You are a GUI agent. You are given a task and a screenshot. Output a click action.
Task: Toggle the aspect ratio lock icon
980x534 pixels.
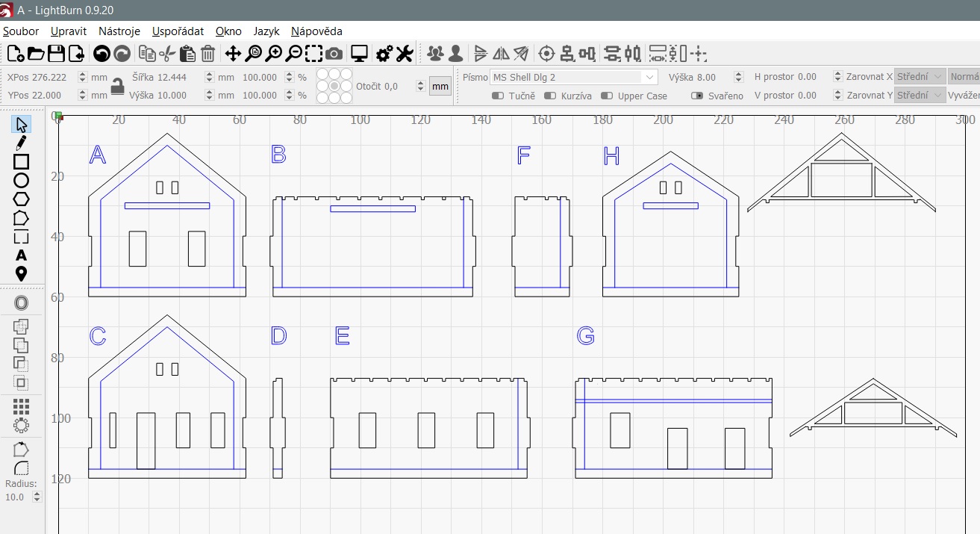pos(117,87)
